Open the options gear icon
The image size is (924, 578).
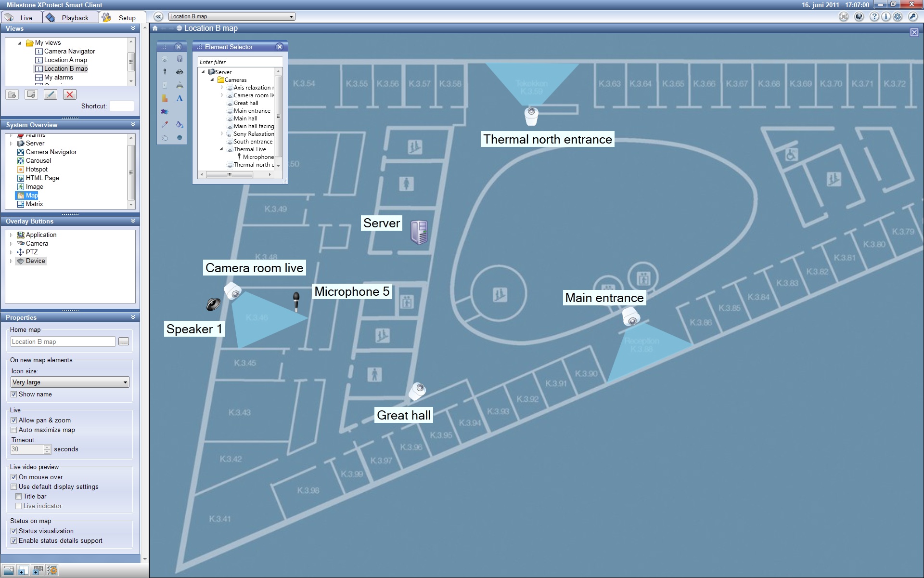[898, 16]
